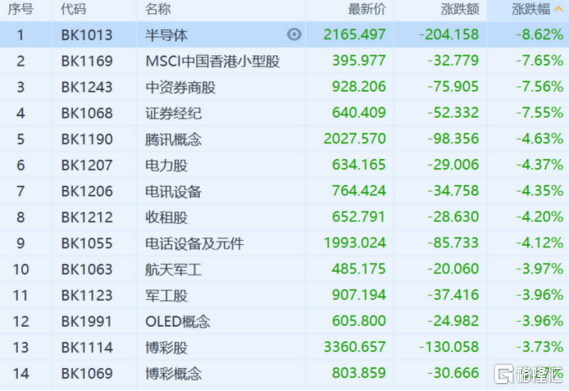Click the target icon in 半导体 row
The width and height of the screenshot is (569, 391).
coord(294,34)
